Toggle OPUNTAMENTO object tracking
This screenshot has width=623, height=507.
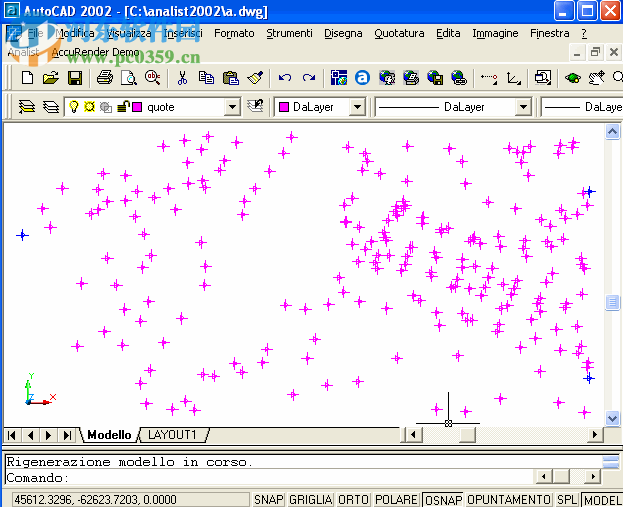[509, 499]
